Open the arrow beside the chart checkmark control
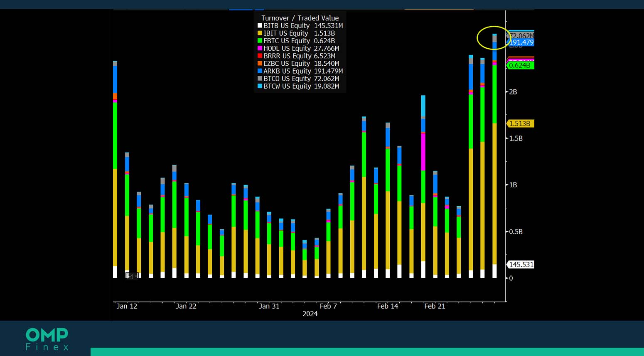644x356 pixels. (136, 276)
